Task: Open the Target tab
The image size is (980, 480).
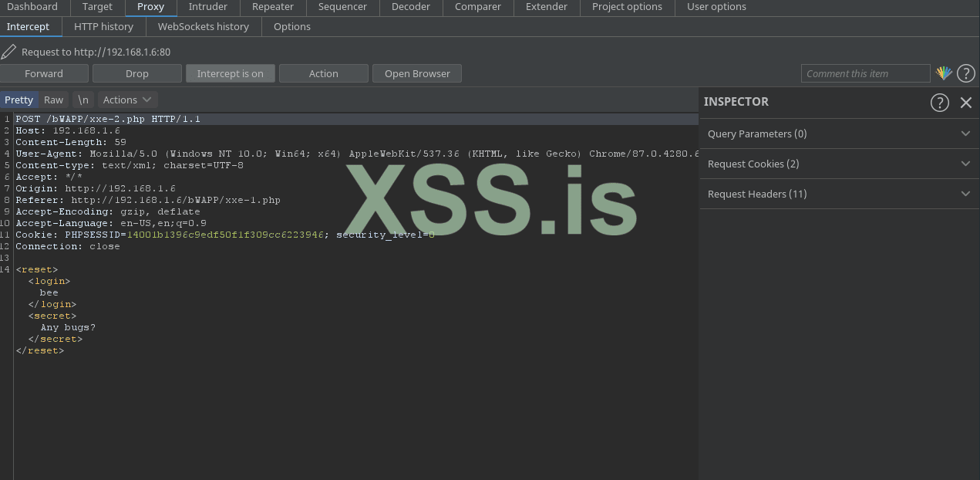Action: 97,7
